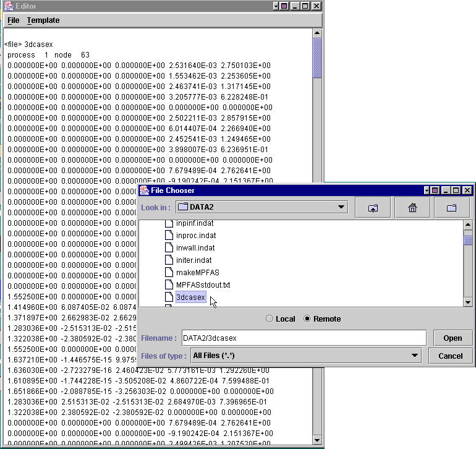This screenshot has height=449, width=476.
Task: Select the highlighted 3dcasex file
Action: point(190,297)
